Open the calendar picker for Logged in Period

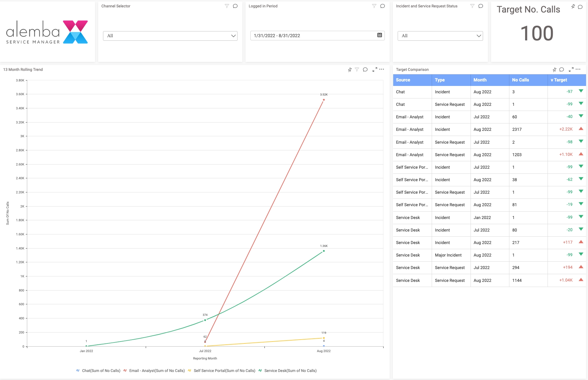pyautogui.click(x=379, y=35)
